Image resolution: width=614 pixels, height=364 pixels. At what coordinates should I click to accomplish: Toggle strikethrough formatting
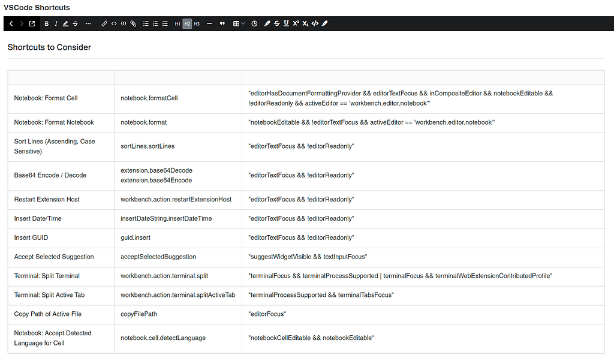74,23
